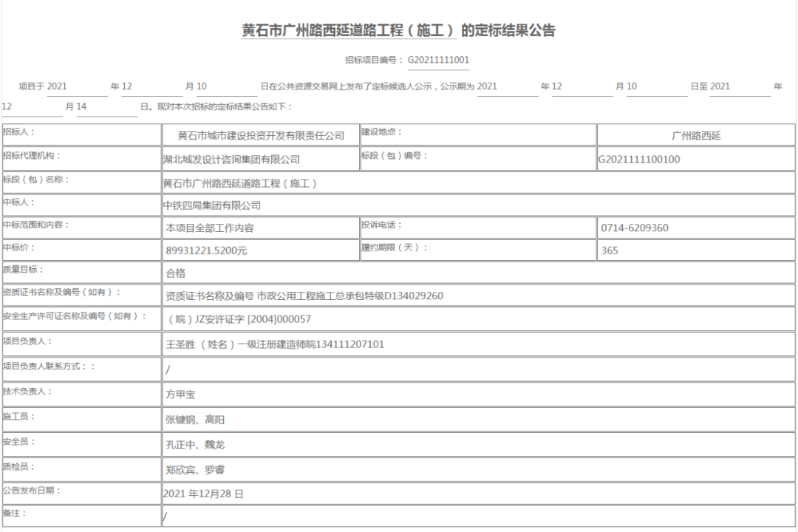Screen dimensions: 798x532
Task: Select 张键钢、高阳 cell
Action: [478, 420]
